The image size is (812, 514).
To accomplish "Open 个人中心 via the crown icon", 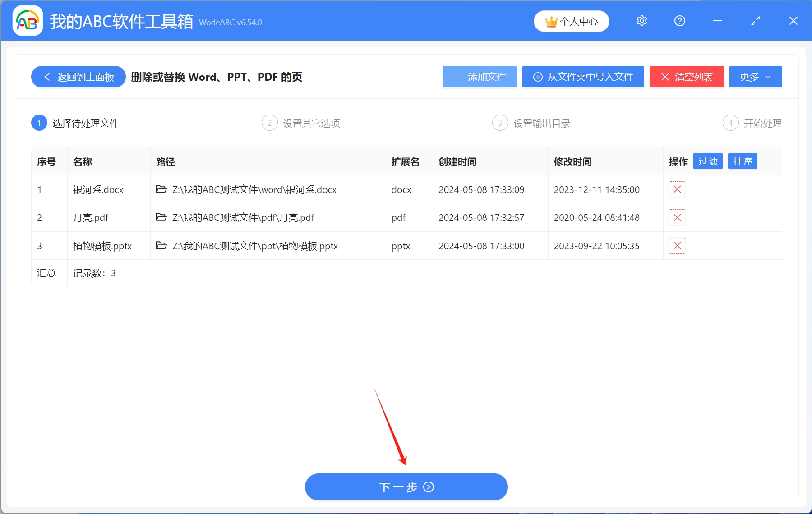I will tap(571, 21).
